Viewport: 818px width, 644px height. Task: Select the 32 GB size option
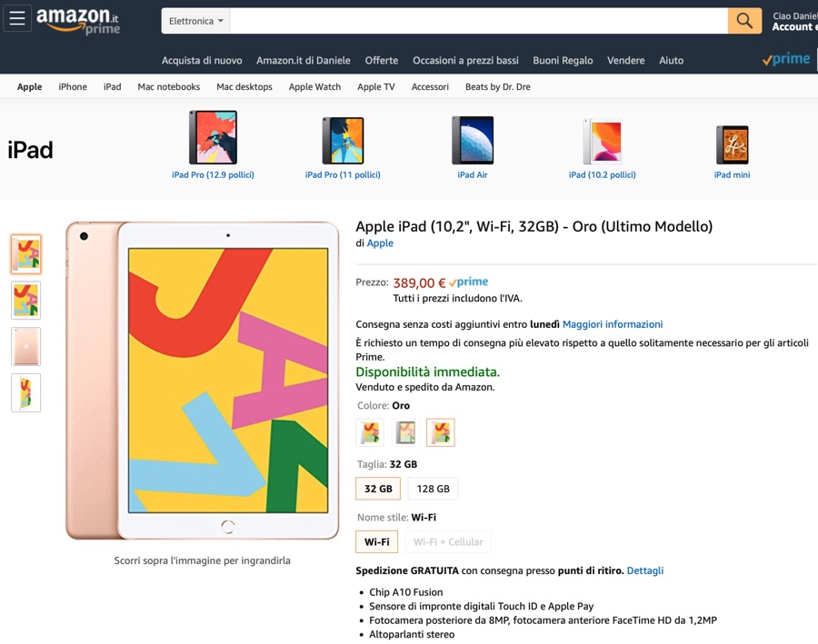[x=378, y=489]
